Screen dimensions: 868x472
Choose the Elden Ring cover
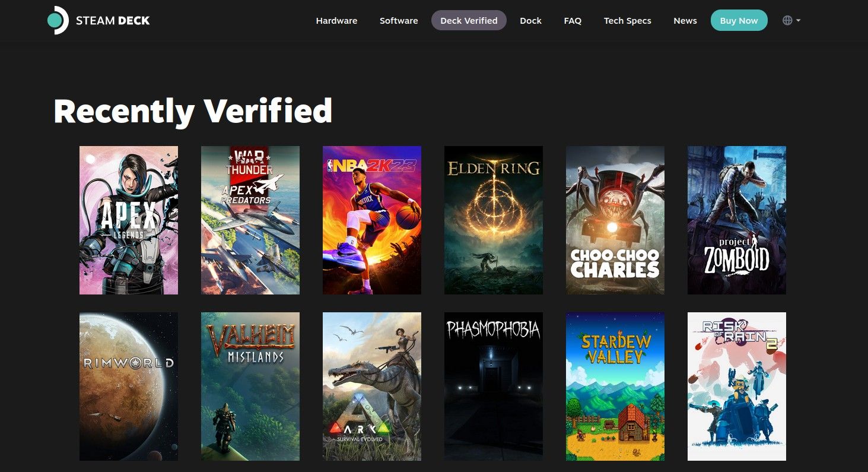coord(494,220)
